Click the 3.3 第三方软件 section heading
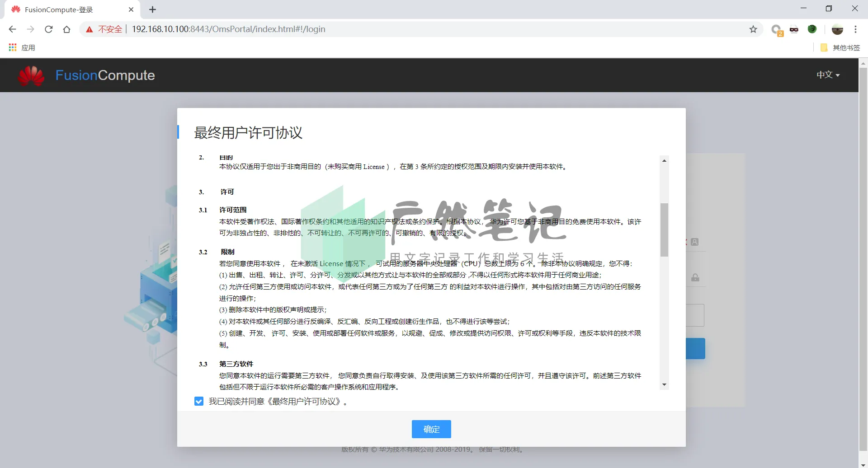The height and width of the screenshot is (468, 868). (226, 364)
